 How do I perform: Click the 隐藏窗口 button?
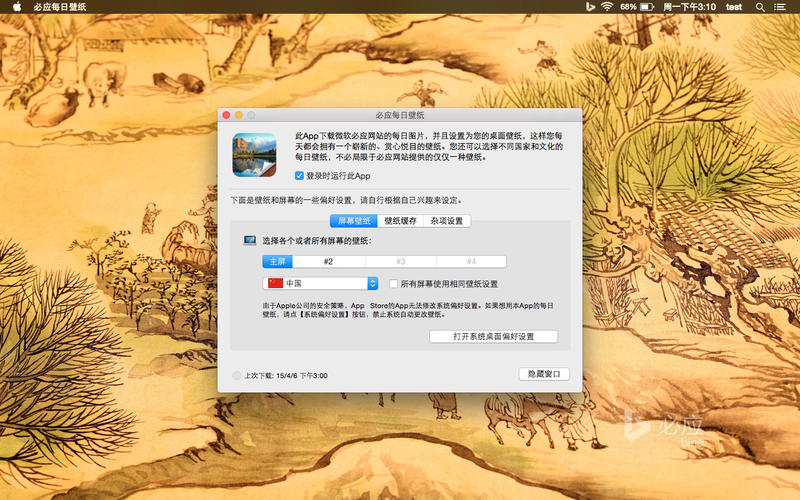[544, 374]
